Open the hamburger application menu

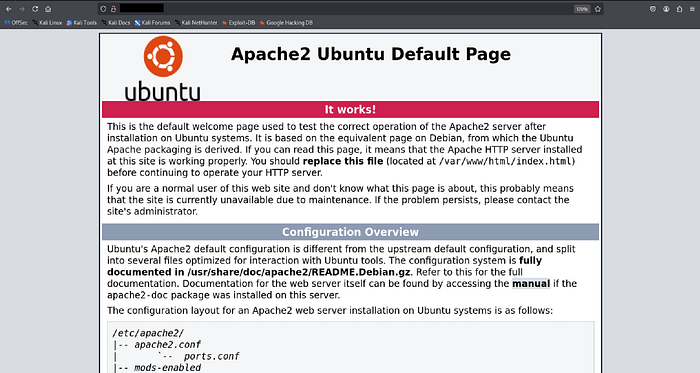point(692,9)
